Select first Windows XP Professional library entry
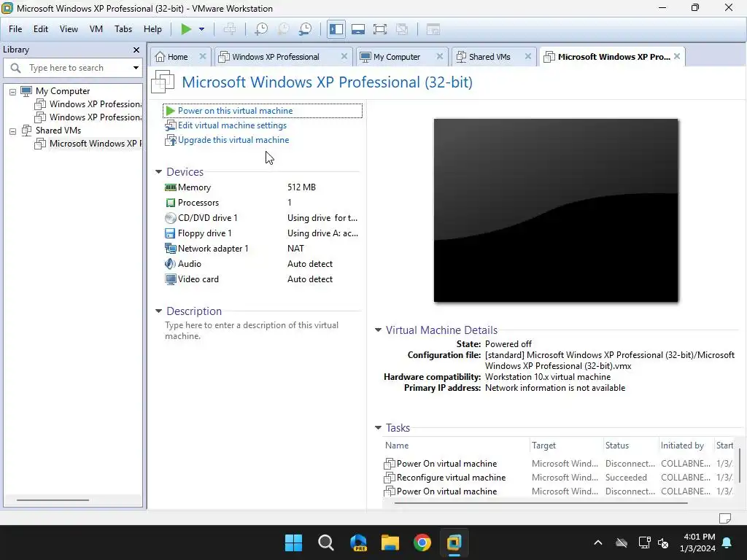 (88, 104)
